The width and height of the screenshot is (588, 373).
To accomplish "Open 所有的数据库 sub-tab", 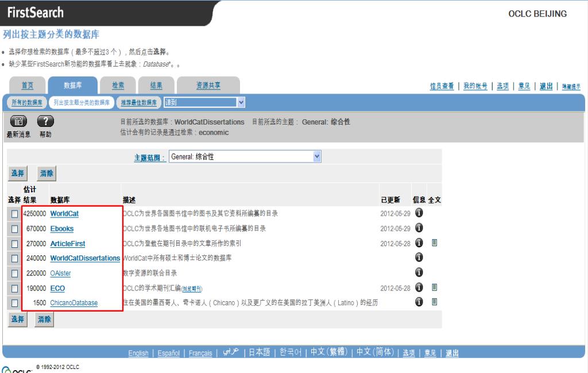I will point(26,102).
